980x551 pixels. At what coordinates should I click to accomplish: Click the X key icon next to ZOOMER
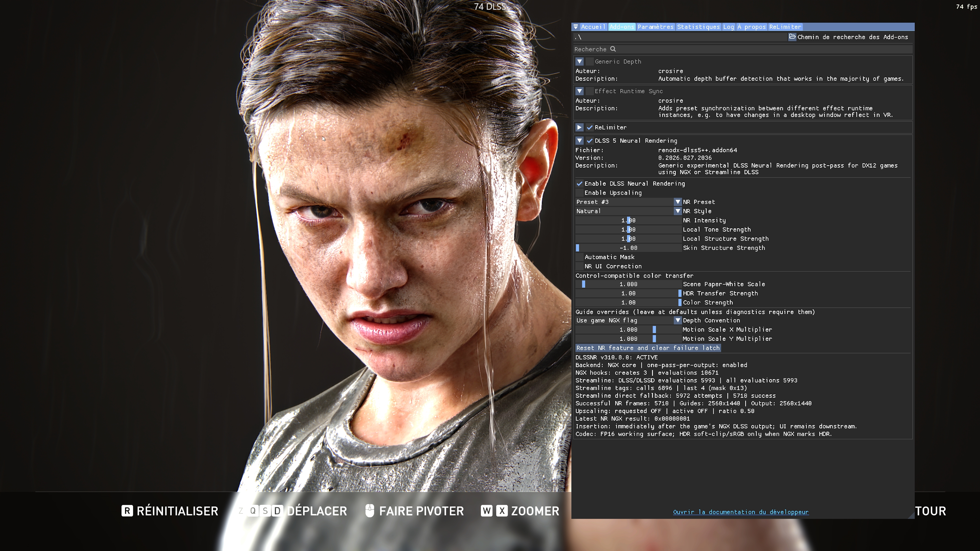click(502, 511)
